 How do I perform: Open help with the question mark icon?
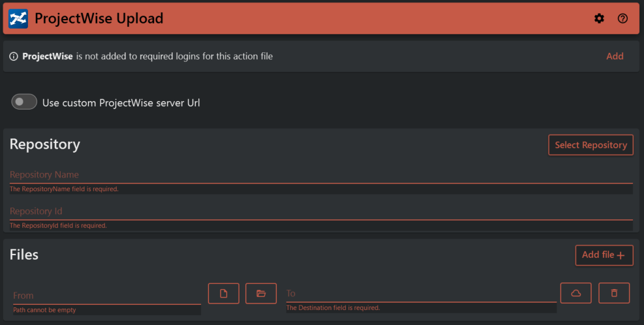pos(622,18)
